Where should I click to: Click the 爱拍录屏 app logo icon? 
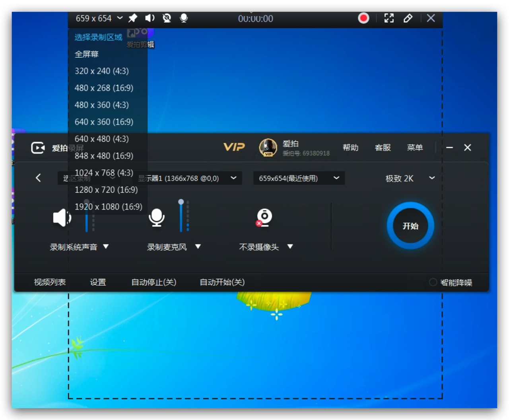[x=38, y=148]
